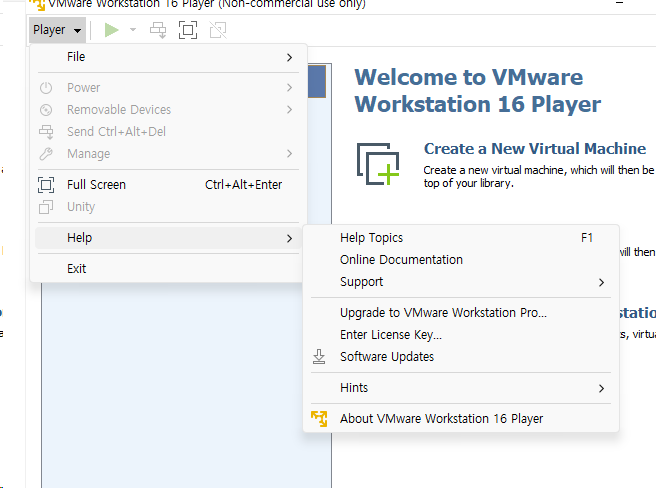Screen dimensions: 656x488
Task: Select Unity in the Player menu
Action: tap(168, 207)
